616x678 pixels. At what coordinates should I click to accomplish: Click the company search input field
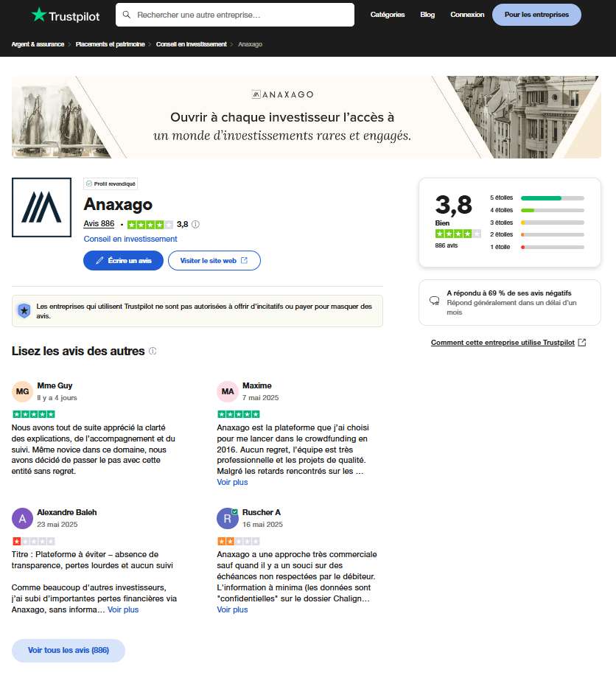click(234, 14)
